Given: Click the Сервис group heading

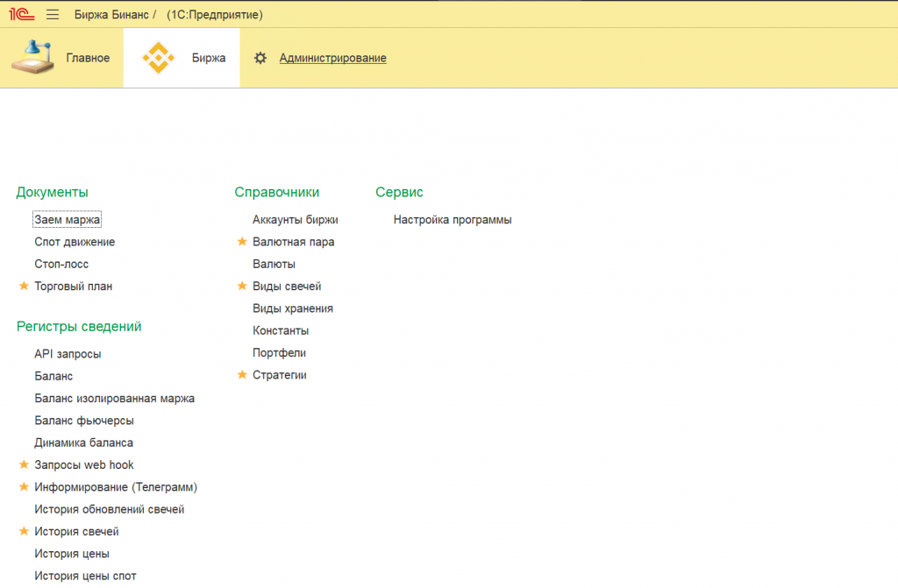Looking at the screenshot, I should [399, 193].
